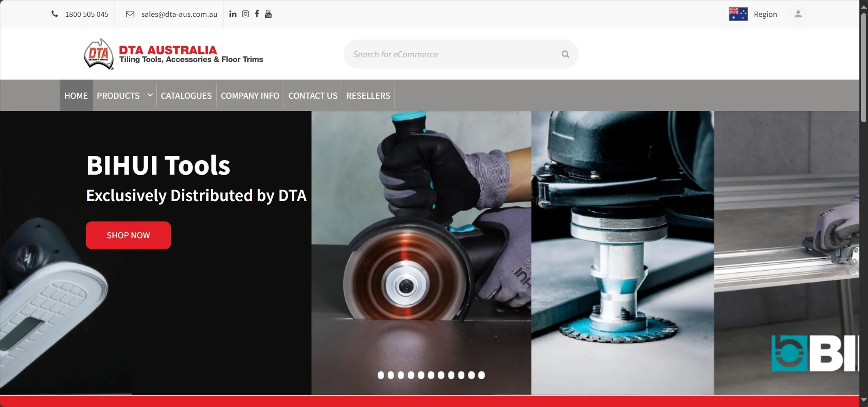Click the Shop Now button
This screenshot has height=407, width=868.
128,235
